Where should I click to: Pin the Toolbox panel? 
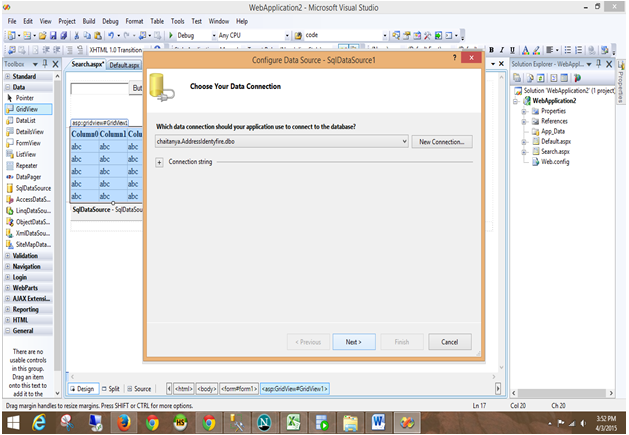click(45, 64)
